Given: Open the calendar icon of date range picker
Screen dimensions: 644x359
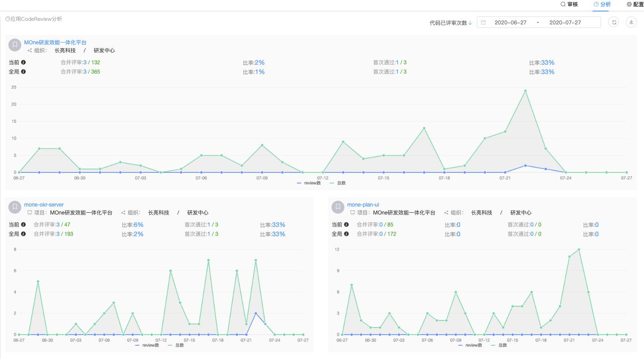Looking at the screenshot, I should pyautogui.click(x=484, y=22).
